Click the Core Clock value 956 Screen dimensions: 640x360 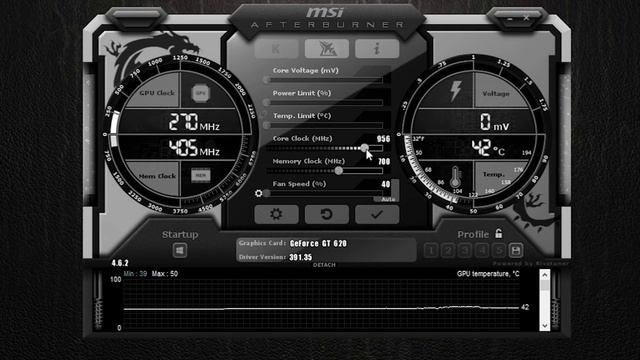pyautogui.click(x=383, y=139)
